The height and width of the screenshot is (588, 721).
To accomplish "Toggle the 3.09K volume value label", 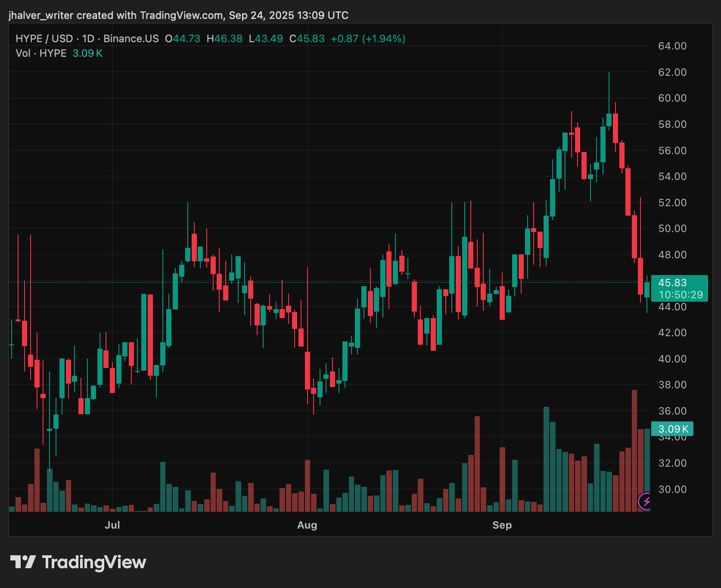I will (674, 429).
